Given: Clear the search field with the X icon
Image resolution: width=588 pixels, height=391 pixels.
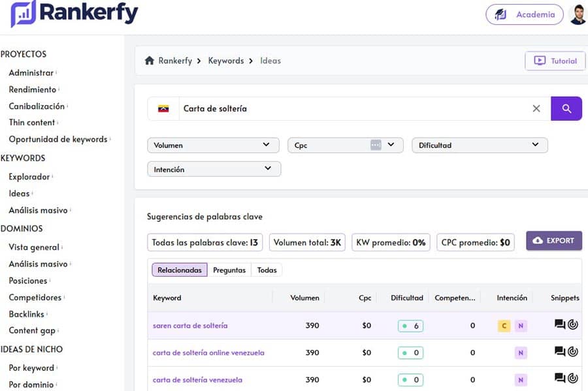Looking at the screenshot, I should click(x=536, y=108).
